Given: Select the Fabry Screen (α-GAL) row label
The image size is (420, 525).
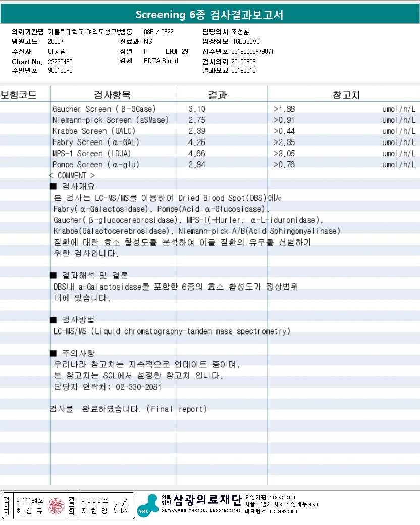Looking at the screenshot, I should [x=95, y=142].
